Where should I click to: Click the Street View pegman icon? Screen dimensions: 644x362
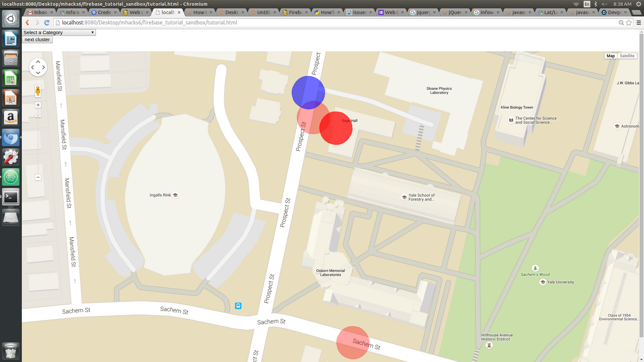point(38,91)
